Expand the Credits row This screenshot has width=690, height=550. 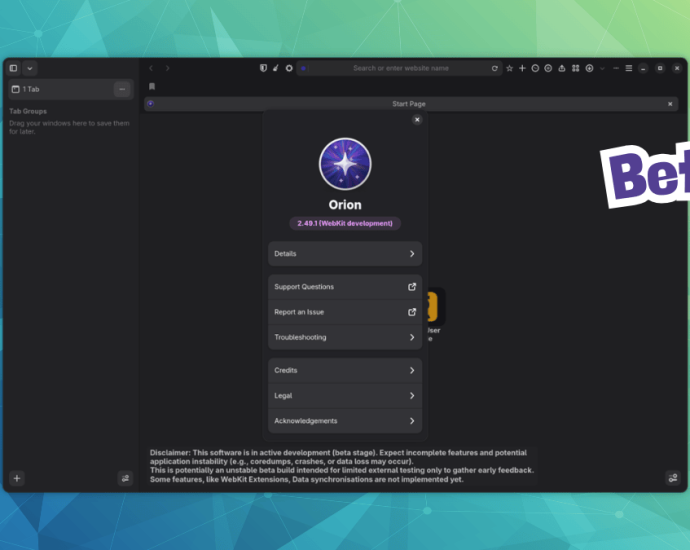(345, 370)
